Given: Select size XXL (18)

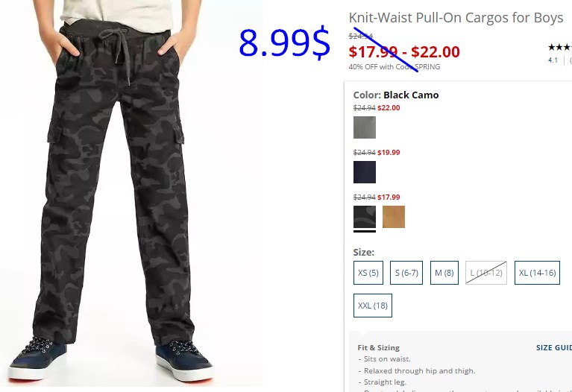Looking at the screenshot, I should pyautogui.click(x=372, y=306).
